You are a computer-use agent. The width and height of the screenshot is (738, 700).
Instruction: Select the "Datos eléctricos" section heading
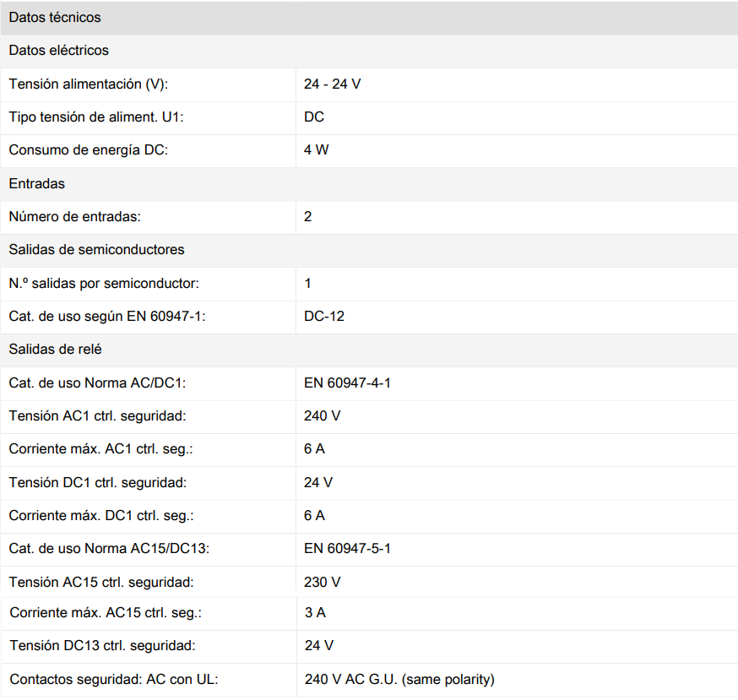click(x=58, y=51)
